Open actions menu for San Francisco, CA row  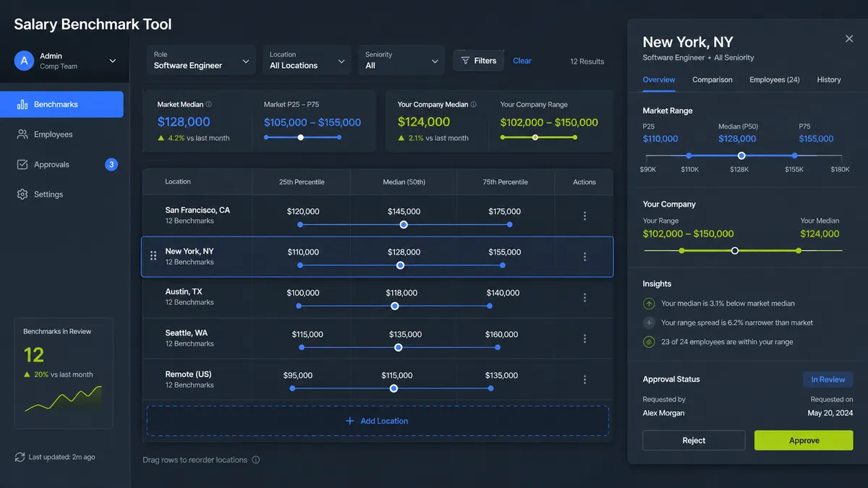click(x=584, y=215)
